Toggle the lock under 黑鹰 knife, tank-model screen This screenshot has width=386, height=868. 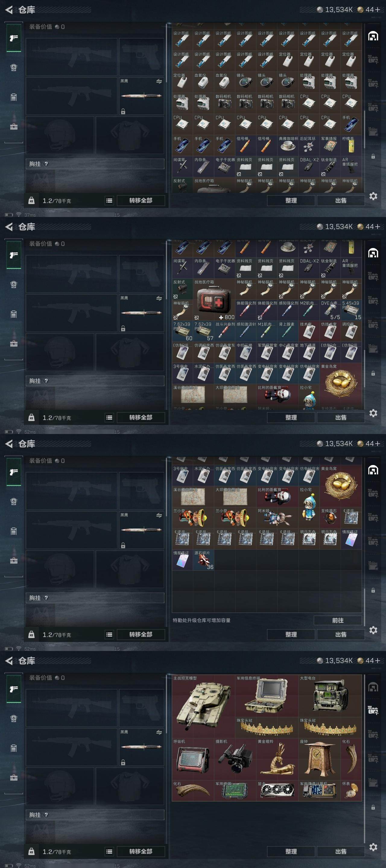pos(123,763)
